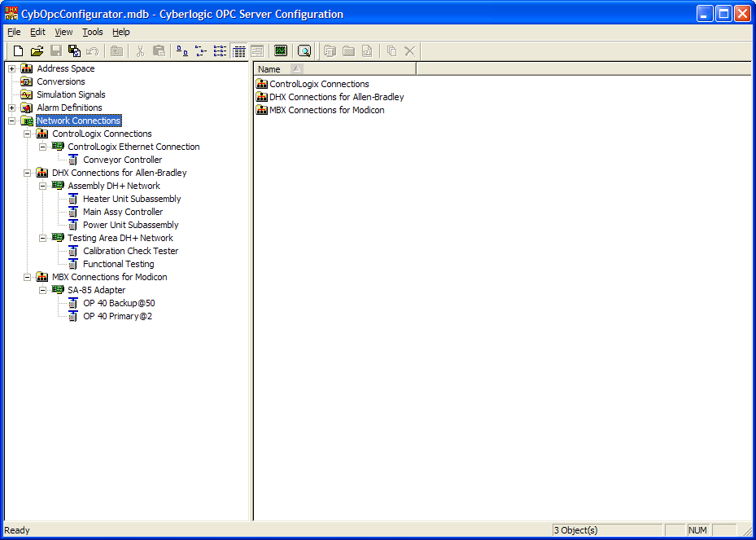Expand the Address Space tree node
Viewport: 756px width, 540px height.
pos(11,68)
